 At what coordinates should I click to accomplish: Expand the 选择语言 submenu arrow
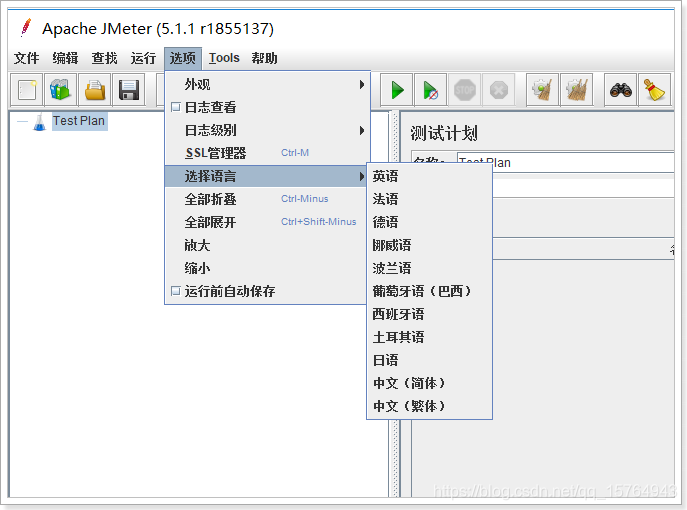pos(361,176)
